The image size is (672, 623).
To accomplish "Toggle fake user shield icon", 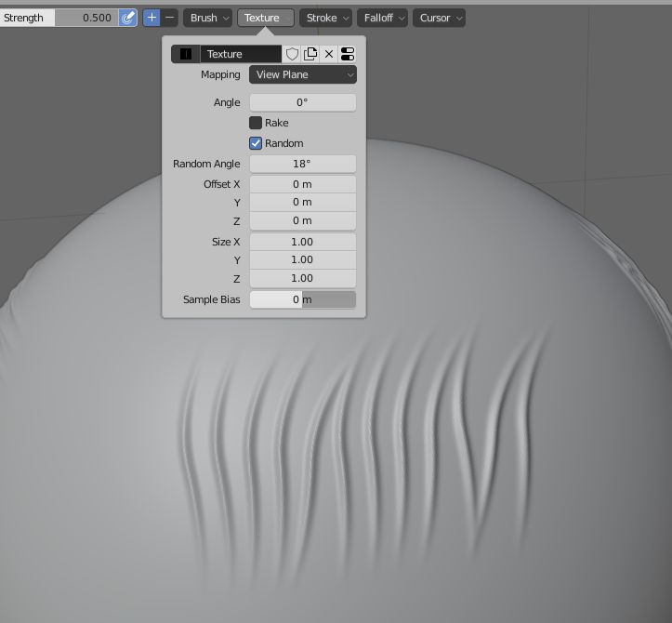I will coord(292,54).
